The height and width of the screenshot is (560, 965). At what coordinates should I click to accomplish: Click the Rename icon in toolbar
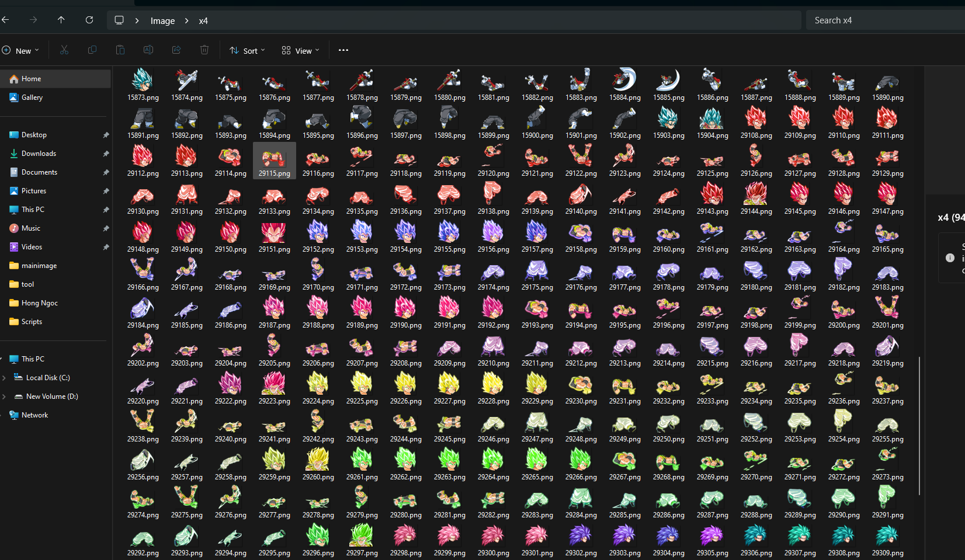coord(148,50)
